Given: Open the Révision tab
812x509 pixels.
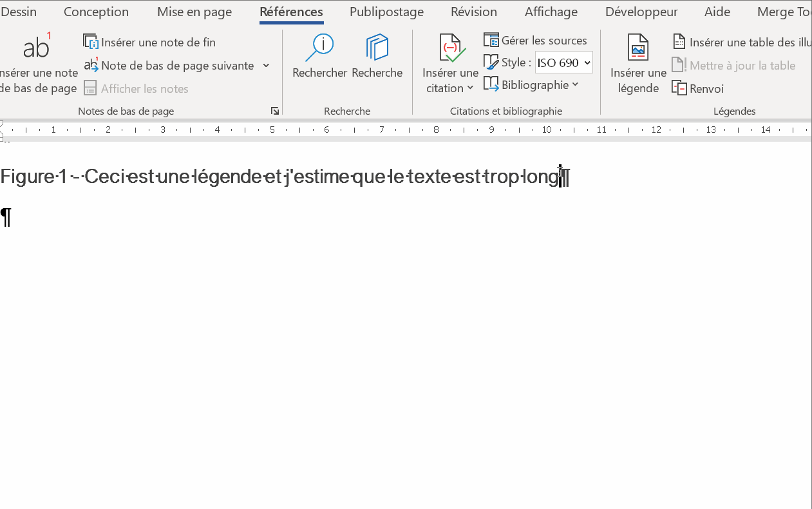Looking at the screenshot, I should pos(473,12).
